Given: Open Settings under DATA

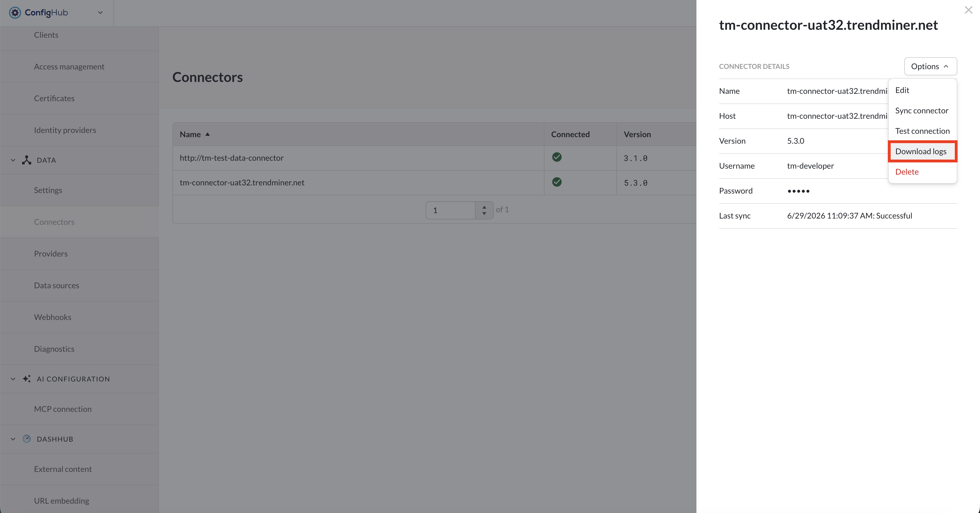Looking at the screenshot, I should click(x=79, y=190).
